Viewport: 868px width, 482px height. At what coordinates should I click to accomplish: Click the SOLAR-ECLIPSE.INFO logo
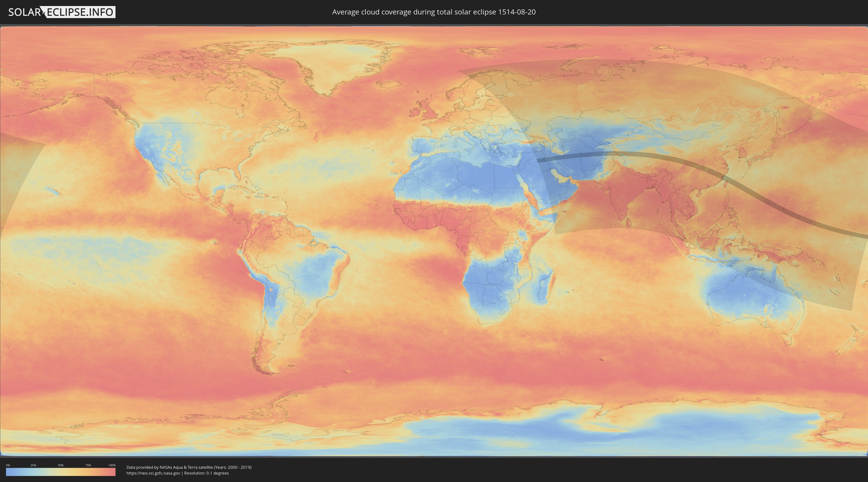tap(62, 12)
